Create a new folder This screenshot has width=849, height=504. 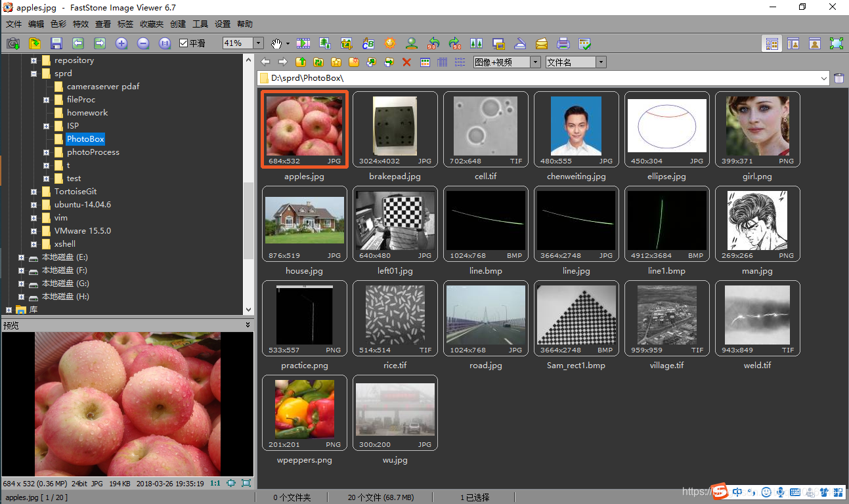tap(354, 62)
